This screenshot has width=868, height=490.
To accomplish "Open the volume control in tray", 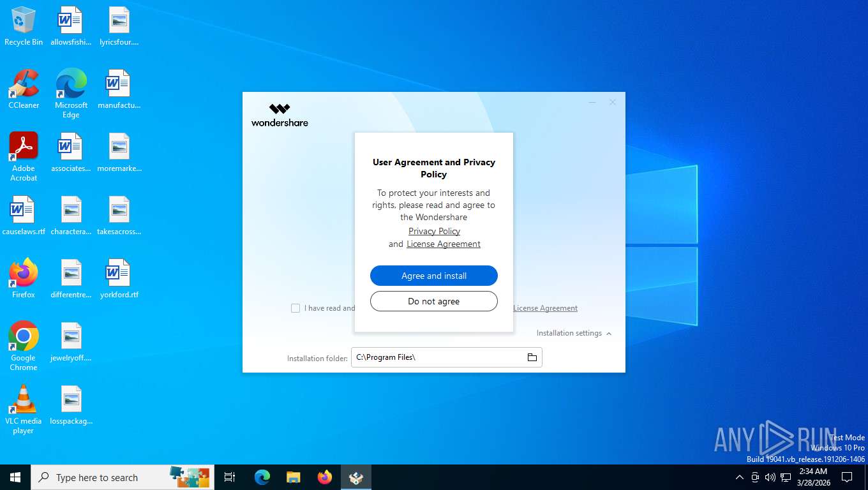I will 770,477.
